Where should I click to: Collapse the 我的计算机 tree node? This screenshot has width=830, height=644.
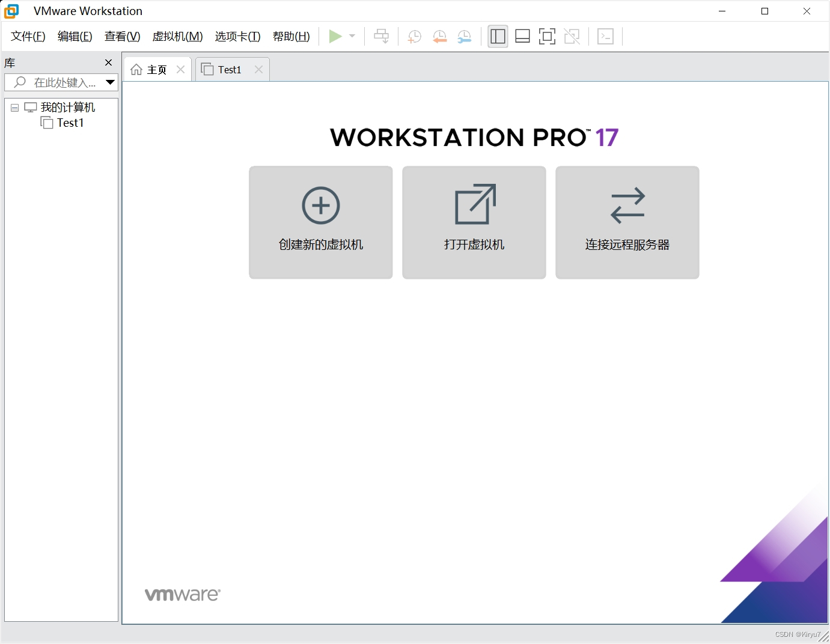[x=14, y=108]
